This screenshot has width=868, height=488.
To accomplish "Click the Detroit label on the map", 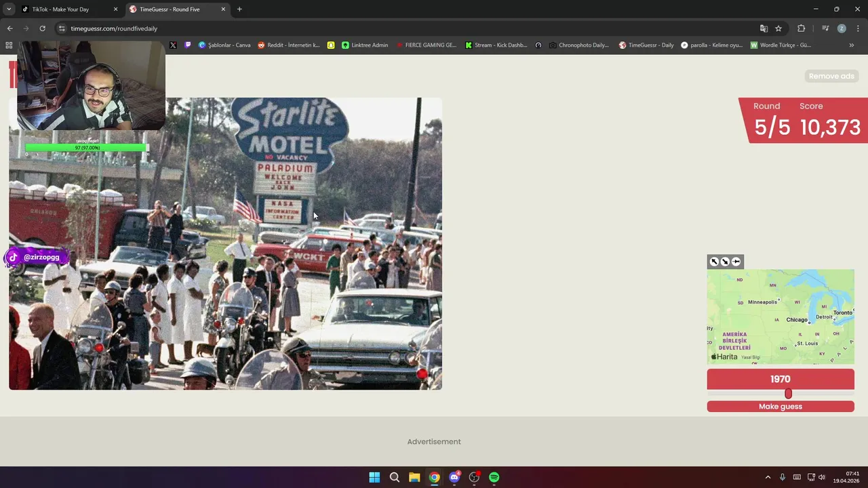I will click(824, 317).
